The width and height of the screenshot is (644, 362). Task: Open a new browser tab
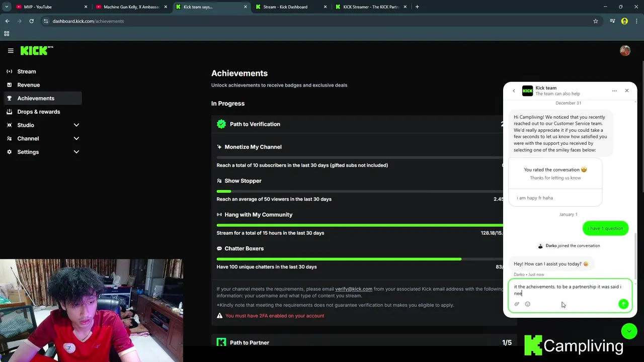click(x=417, y=7)
